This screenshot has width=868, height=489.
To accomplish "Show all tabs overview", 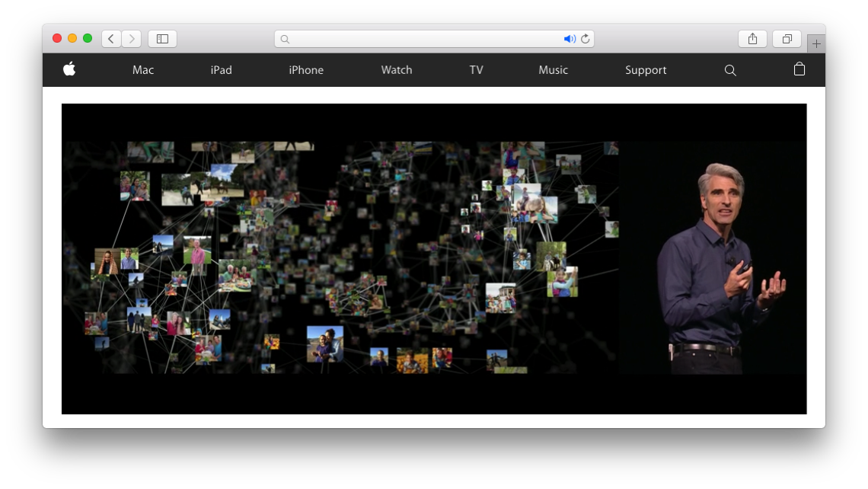I will click(x=787, y=39).
